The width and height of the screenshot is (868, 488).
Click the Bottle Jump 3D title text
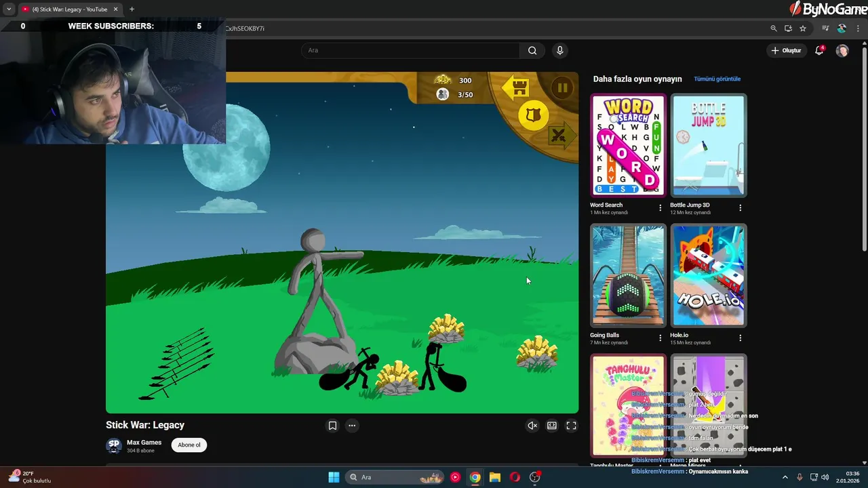[690, 205]
